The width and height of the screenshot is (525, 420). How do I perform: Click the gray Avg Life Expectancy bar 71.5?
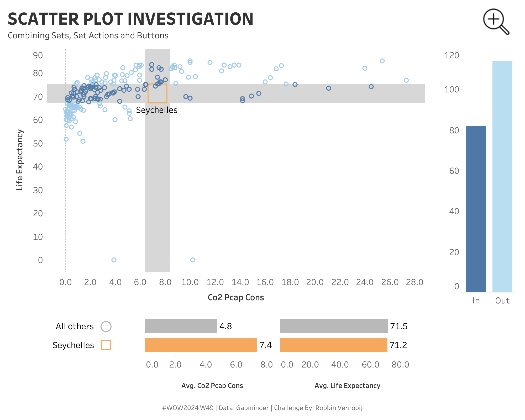pyautogui.click(x=333, y=326)
